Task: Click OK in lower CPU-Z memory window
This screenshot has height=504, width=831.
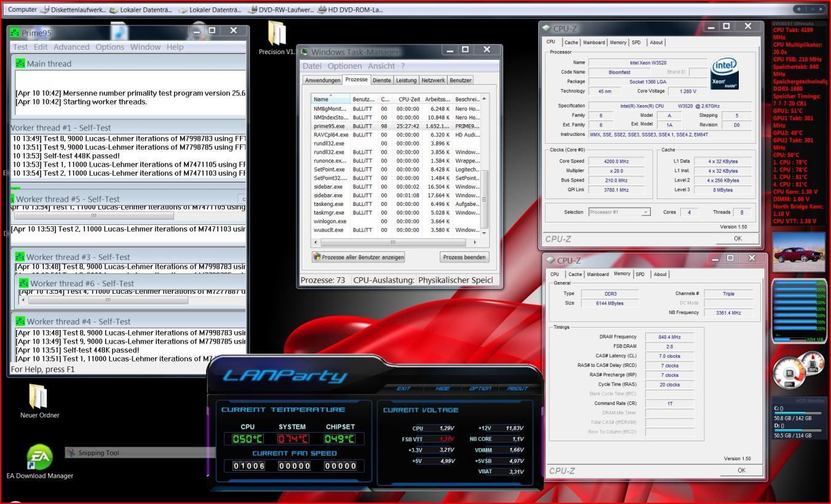Action: point(741,470)
